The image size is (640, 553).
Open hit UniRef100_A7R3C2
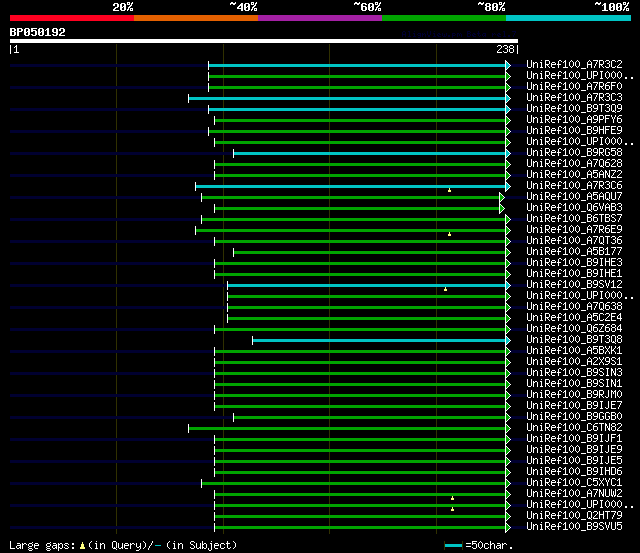click(x=574, y=64)
